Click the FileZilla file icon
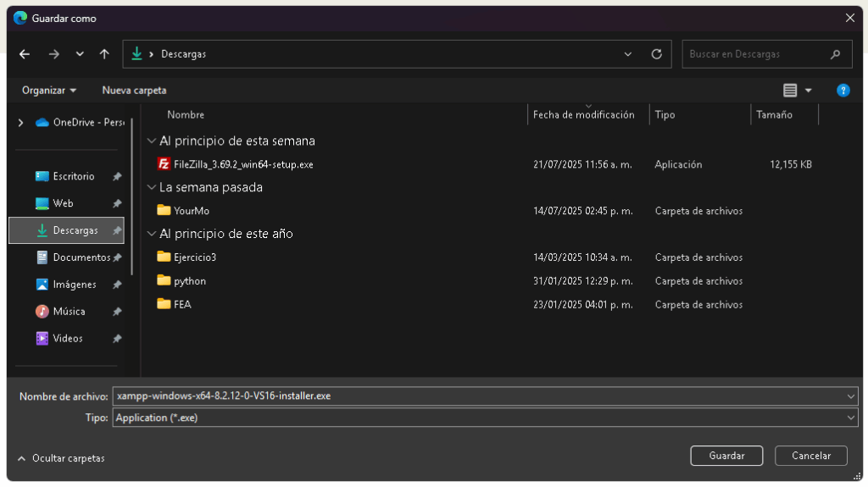Image resolution: width=868 pixels, height=487 pixels. [164, 163]
